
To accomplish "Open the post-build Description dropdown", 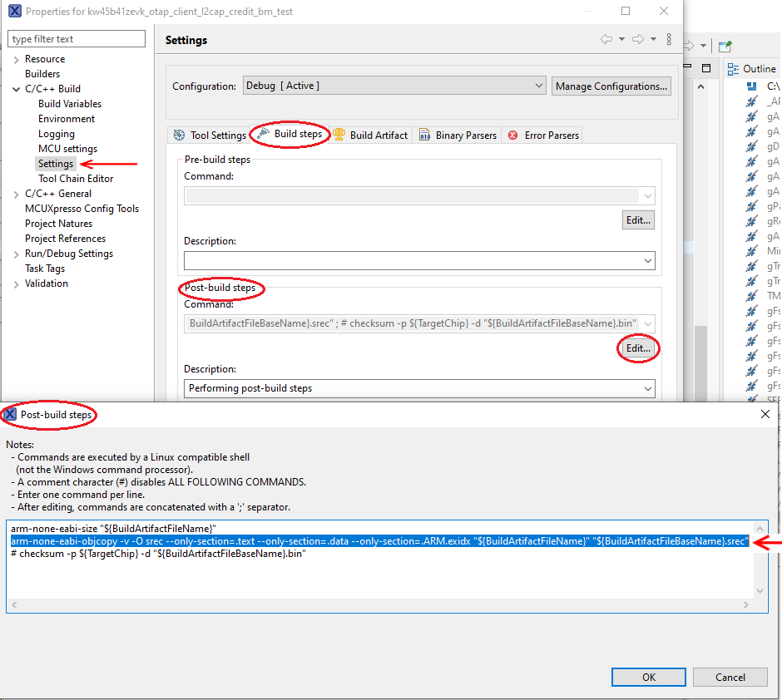I will click(648, 388).
